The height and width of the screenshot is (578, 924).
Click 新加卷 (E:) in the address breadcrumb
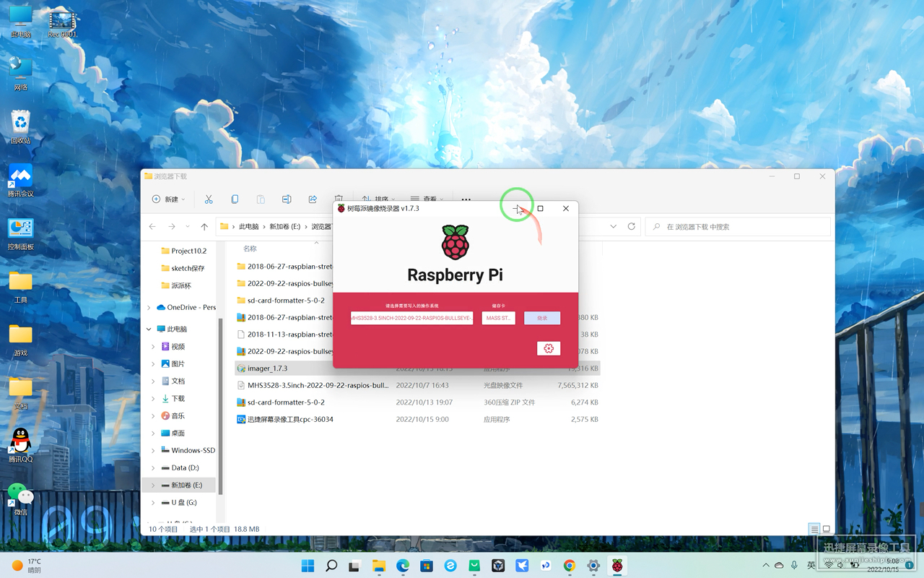click(x=284, y=227)
